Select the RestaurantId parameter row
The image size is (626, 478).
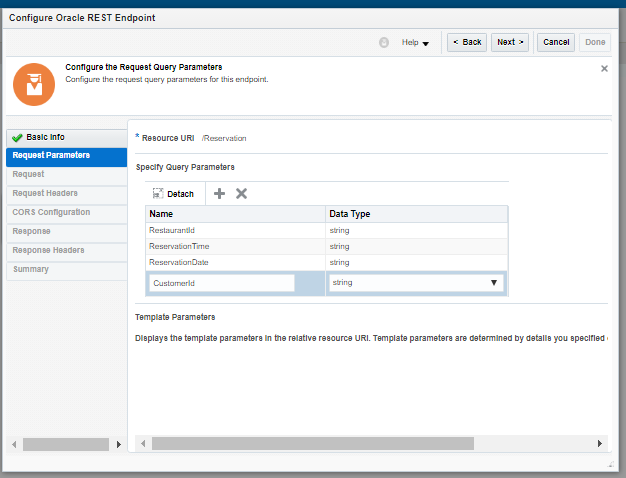[x=327, y=230]
